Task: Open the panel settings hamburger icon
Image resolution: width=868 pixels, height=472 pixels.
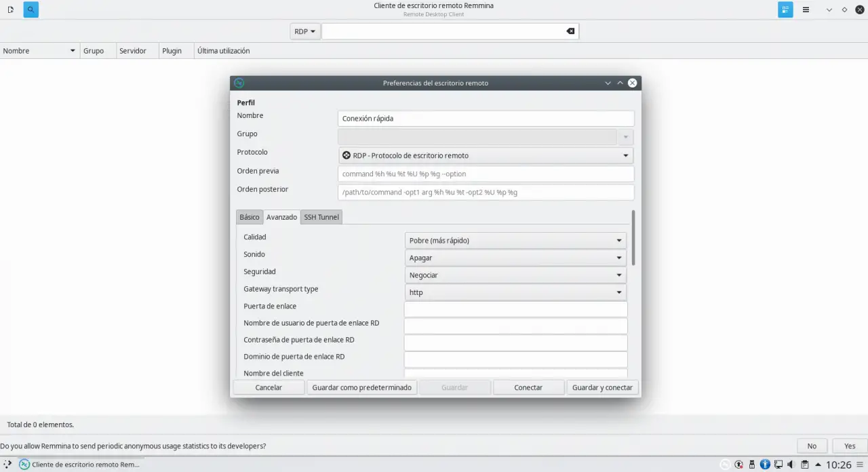Action: [x=861, y=465]
